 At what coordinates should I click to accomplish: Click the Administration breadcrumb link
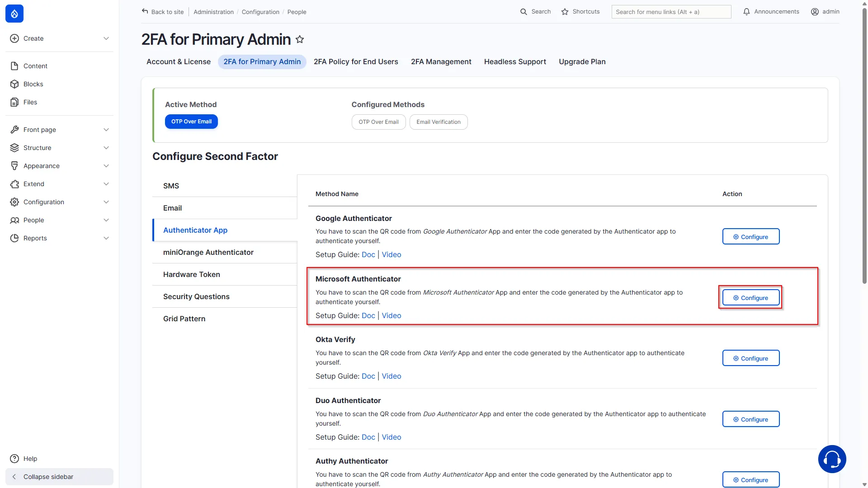pos(213,12)
